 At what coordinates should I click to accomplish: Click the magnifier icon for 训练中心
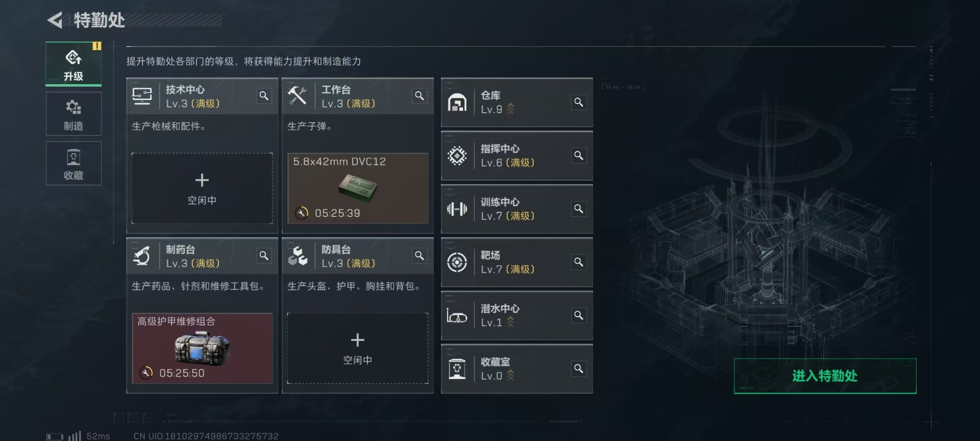pyautogui.click(x=579, y=209)
